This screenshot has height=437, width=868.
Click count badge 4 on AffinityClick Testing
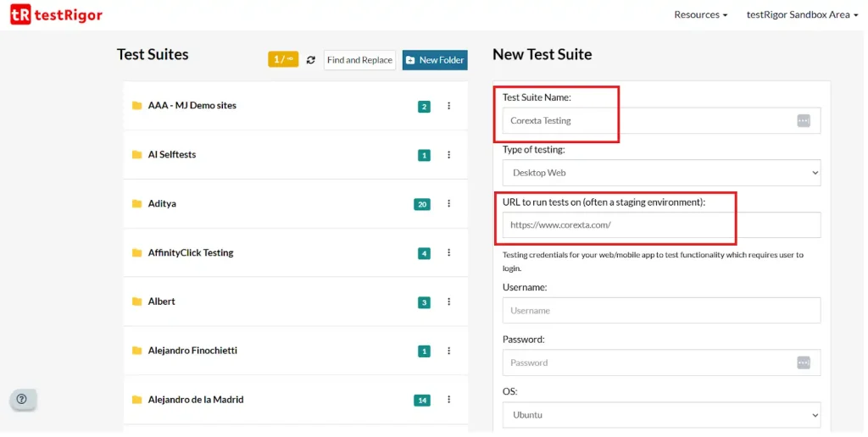coord(424,253)
